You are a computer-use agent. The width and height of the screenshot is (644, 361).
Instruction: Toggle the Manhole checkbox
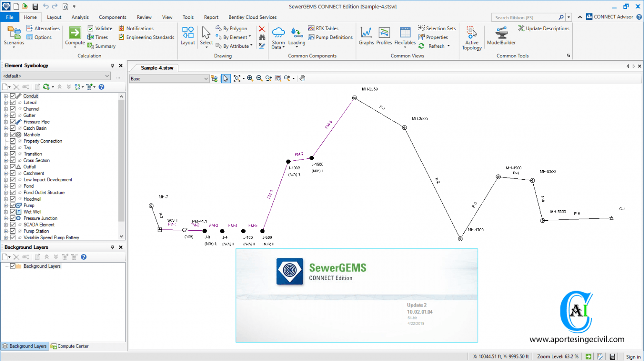click(x=13, y=134)
